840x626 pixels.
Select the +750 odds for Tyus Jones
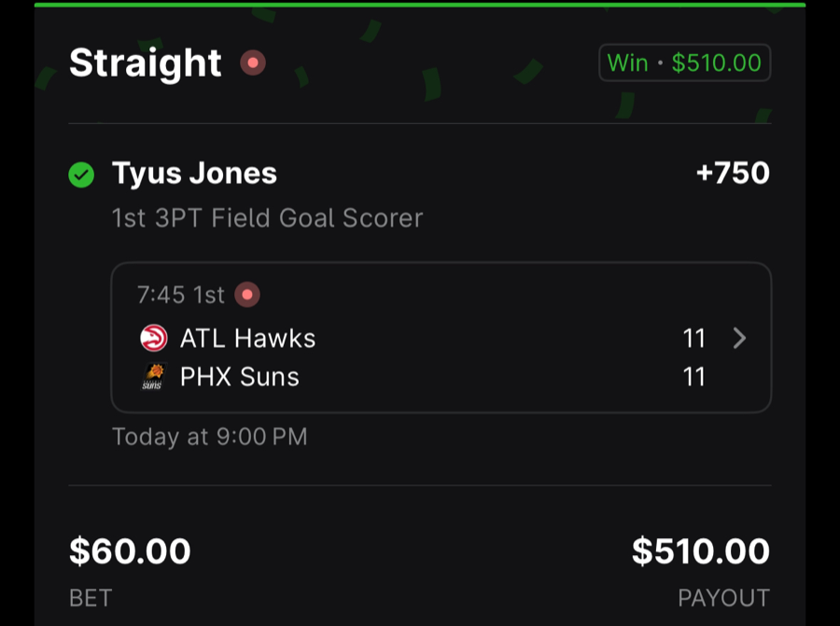click(734, 173)
